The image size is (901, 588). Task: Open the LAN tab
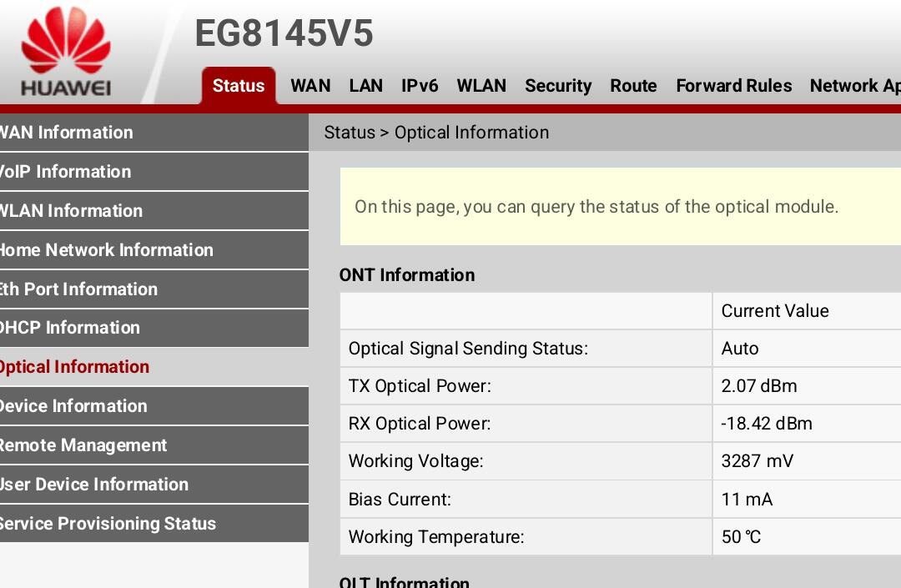pyautogui.click(x=365, y=86)
